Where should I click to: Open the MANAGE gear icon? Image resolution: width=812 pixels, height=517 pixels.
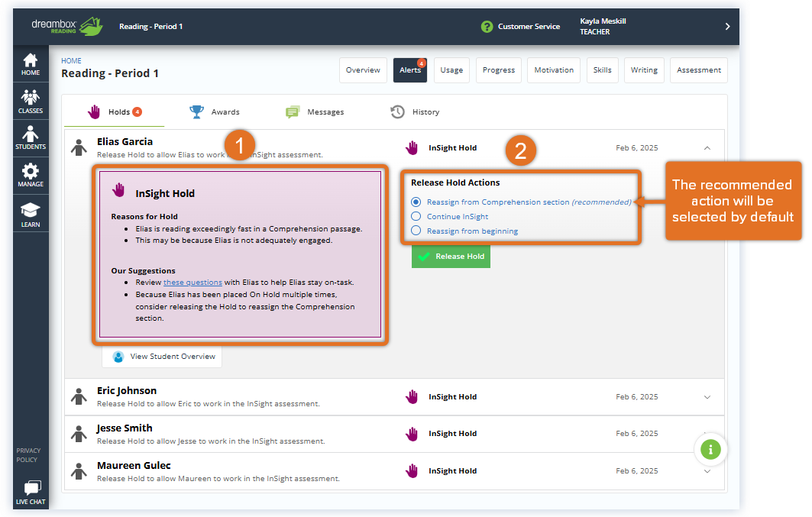tap(30, 175)
